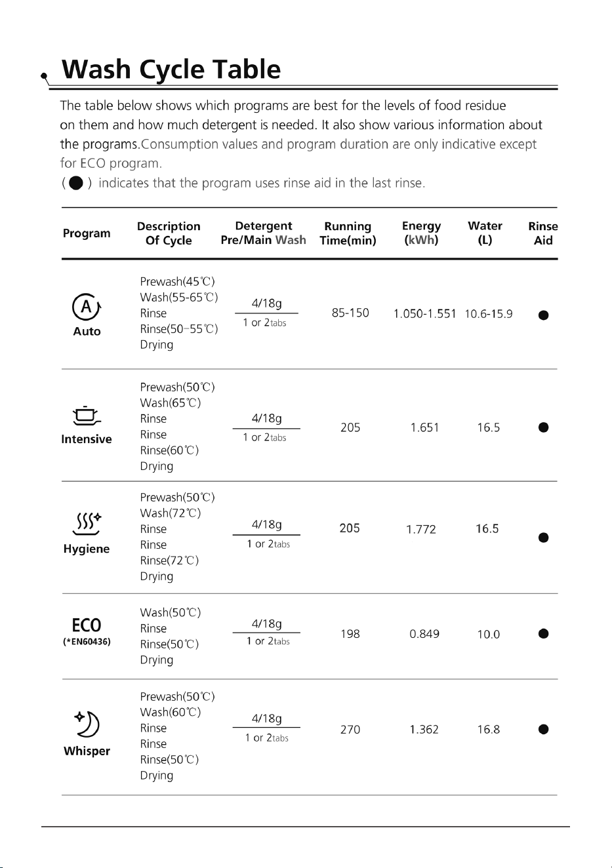Click the rinse aid dot for Intensive
The image size is (612, 868).
click(543, 427)
